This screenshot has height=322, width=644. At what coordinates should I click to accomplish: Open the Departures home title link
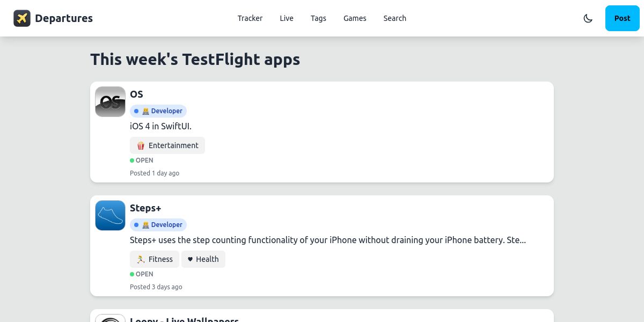pos(64,18)
